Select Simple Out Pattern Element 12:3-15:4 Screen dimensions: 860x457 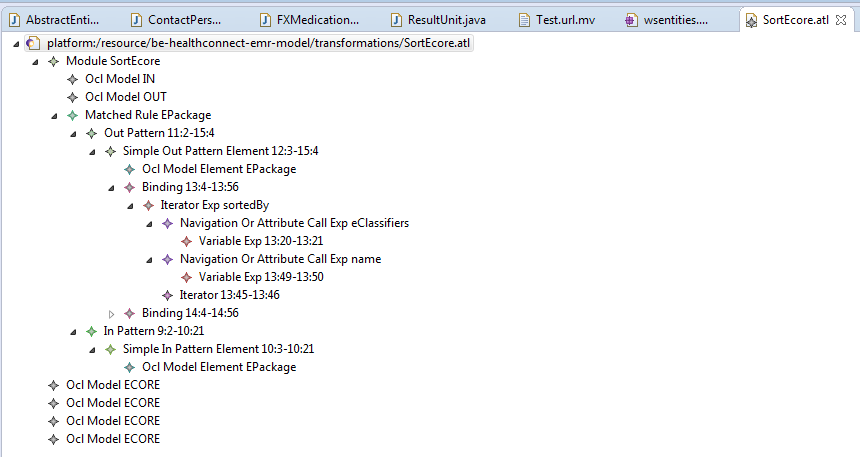tap(220, 151)
